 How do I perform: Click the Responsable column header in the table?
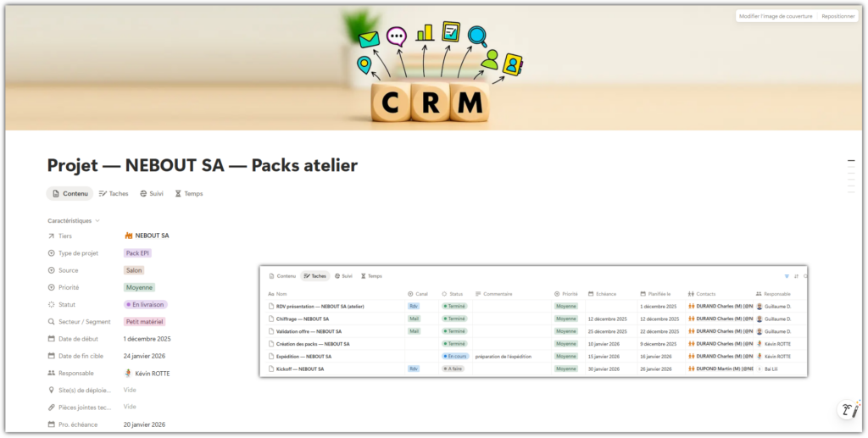point(773,294)
